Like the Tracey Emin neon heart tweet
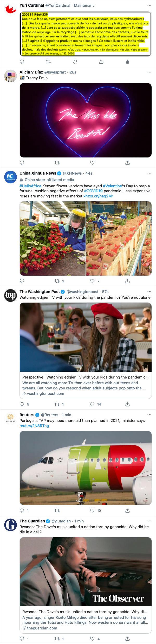 click(92, 163)
